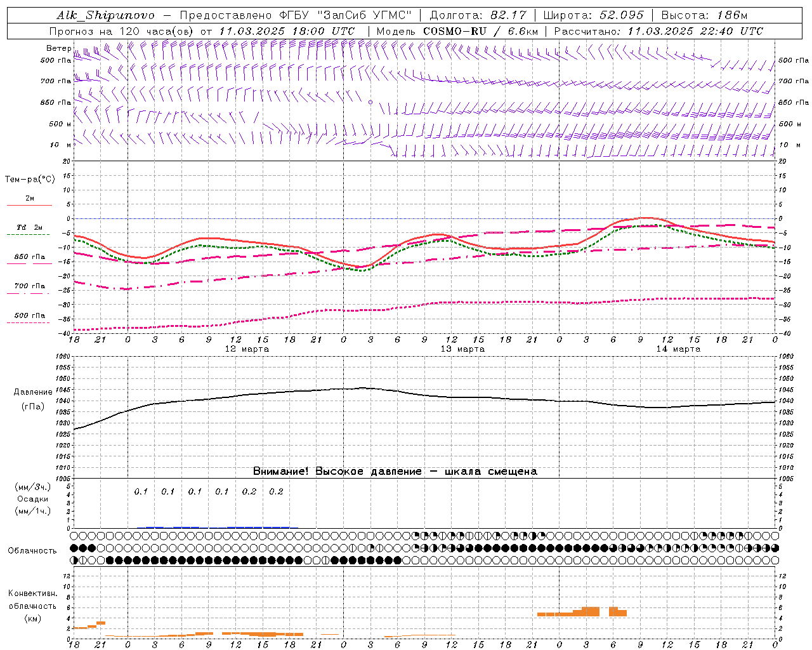
Task: Click the elevation text Высота: 186м
Action: click(x=704, y=15)
